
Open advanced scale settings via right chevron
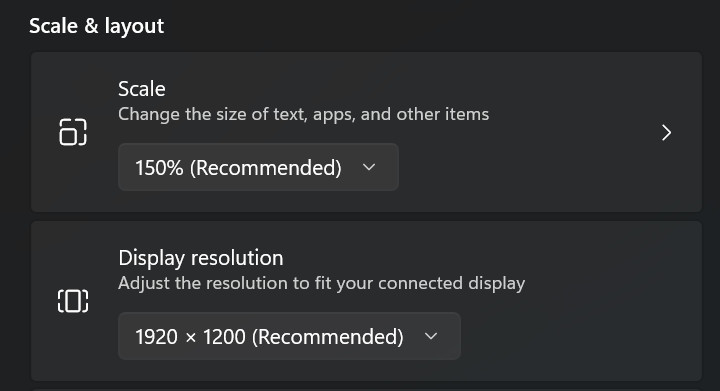coord(666,133)
